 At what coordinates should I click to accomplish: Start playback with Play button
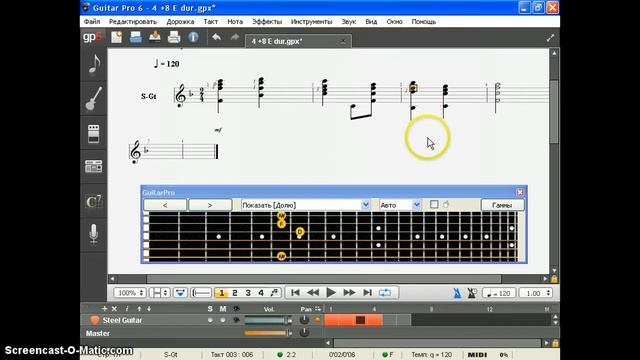(331, 293)
